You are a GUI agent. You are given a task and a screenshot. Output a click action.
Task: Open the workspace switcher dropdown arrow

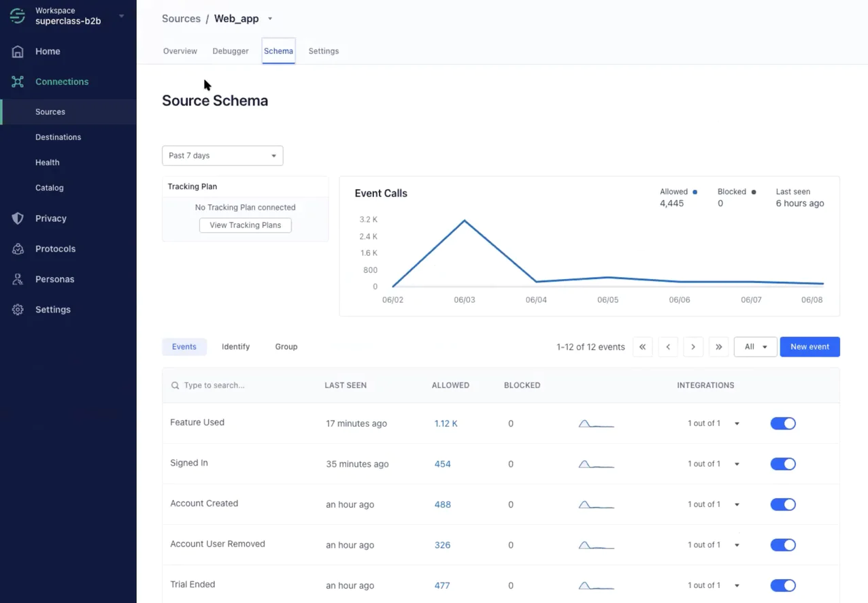click(x=121, y=16)
